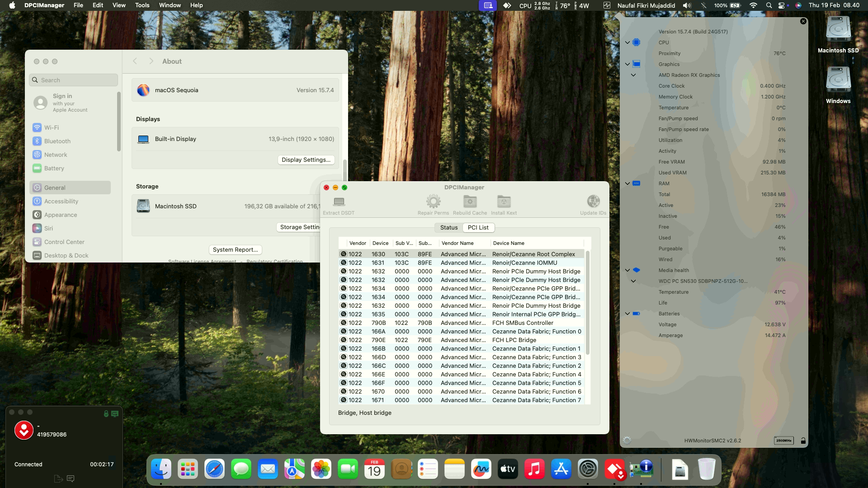Viewport: 868px width, 488px height.
Task: Collapse WDC PC SN530 drive subsection
Action: pyautogui.click(x=633, y=281)
